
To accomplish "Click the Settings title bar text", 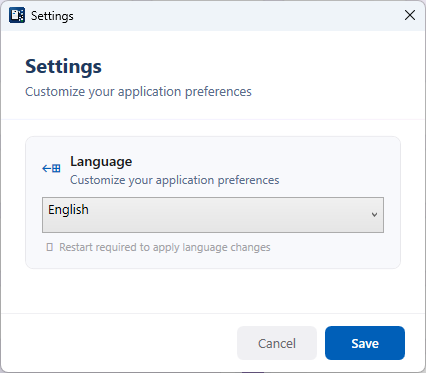I will 52,16.
